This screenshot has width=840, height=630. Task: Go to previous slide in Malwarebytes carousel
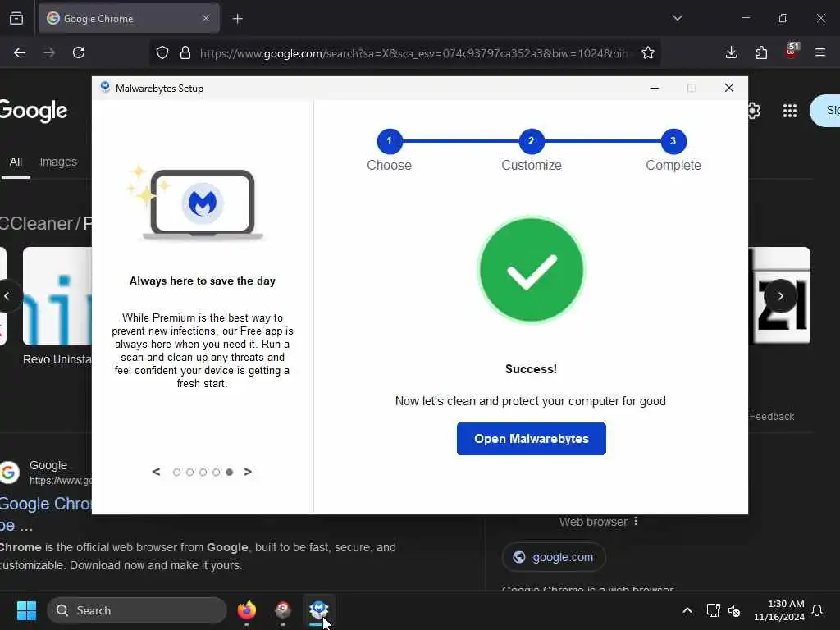157,472
